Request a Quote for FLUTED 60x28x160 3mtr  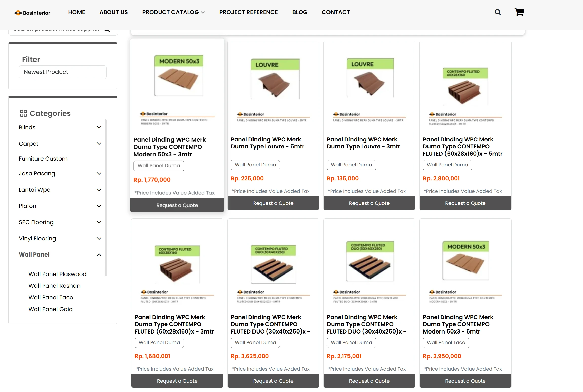click(x=177, y=381)
